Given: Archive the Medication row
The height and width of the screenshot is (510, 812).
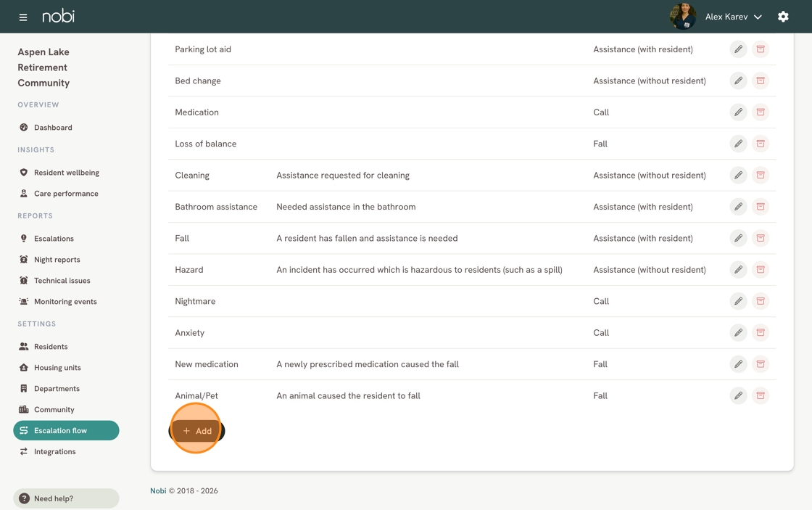Looking at the screenshot, I should [761, 112].
